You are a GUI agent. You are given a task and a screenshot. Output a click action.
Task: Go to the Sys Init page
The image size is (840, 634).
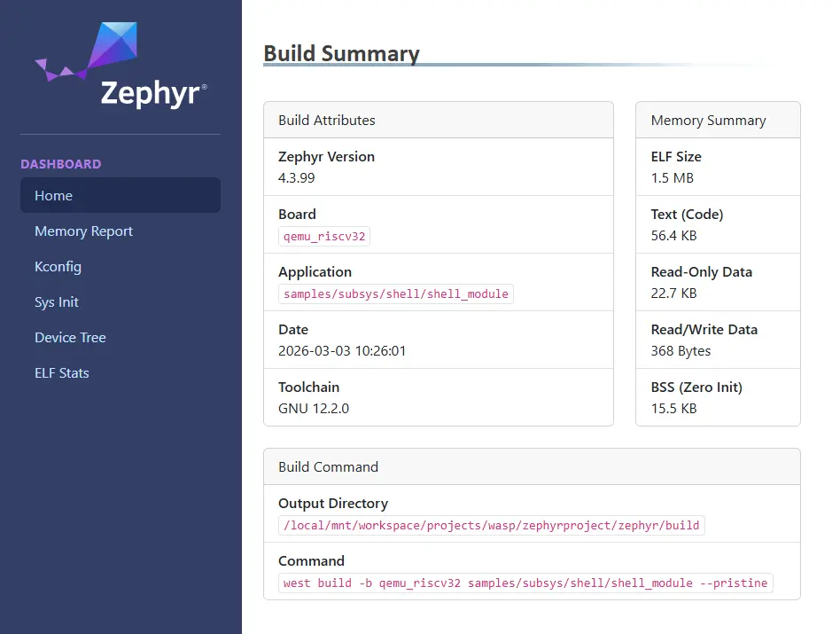[x=57, y=302]
